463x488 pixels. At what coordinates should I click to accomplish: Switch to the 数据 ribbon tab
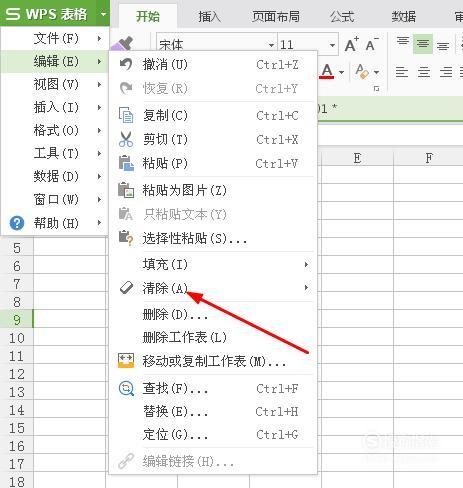point(404,16)
